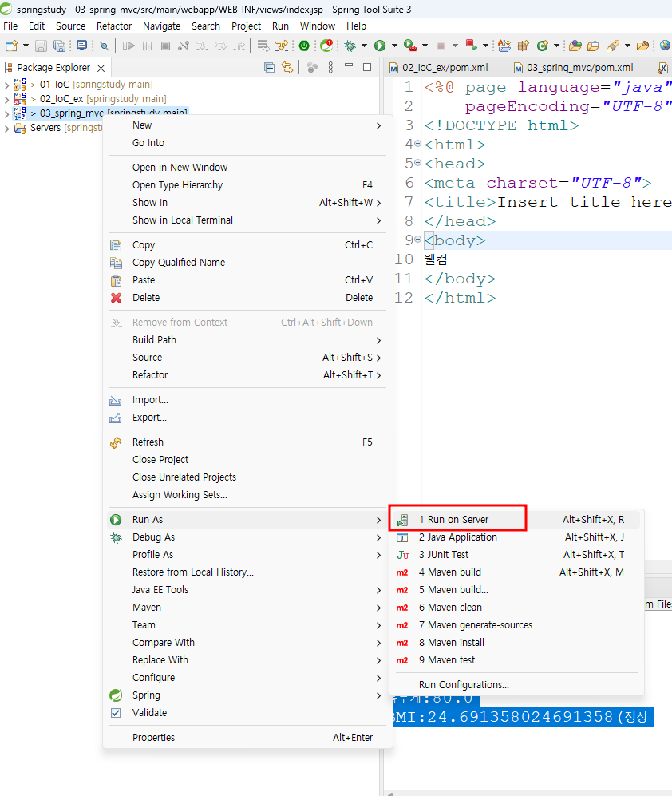This screenshot has height=796, width=672.
Task: Switch to 03_spring_mvc/pom.xml editor tab
Action: point(574,68)
